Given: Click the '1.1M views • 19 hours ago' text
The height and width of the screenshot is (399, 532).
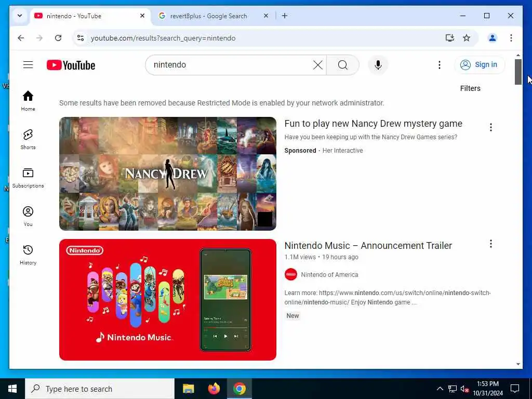Looking at the screenshot, I should [321, 257].
